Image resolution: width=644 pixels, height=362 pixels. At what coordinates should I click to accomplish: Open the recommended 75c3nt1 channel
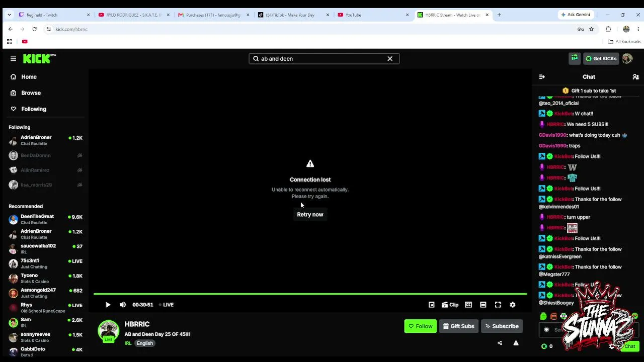[x=45, y=263]
